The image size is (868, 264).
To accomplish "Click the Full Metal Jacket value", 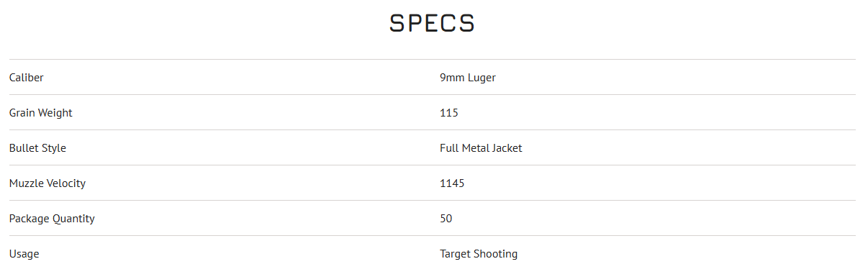I will tap(481, 147).
